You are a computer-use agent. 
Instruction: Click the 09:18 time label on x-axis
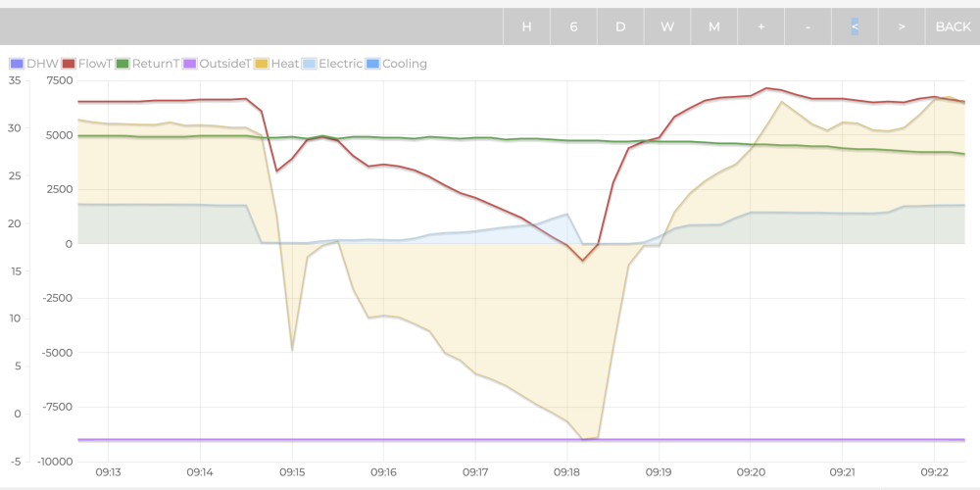[566, 471]
